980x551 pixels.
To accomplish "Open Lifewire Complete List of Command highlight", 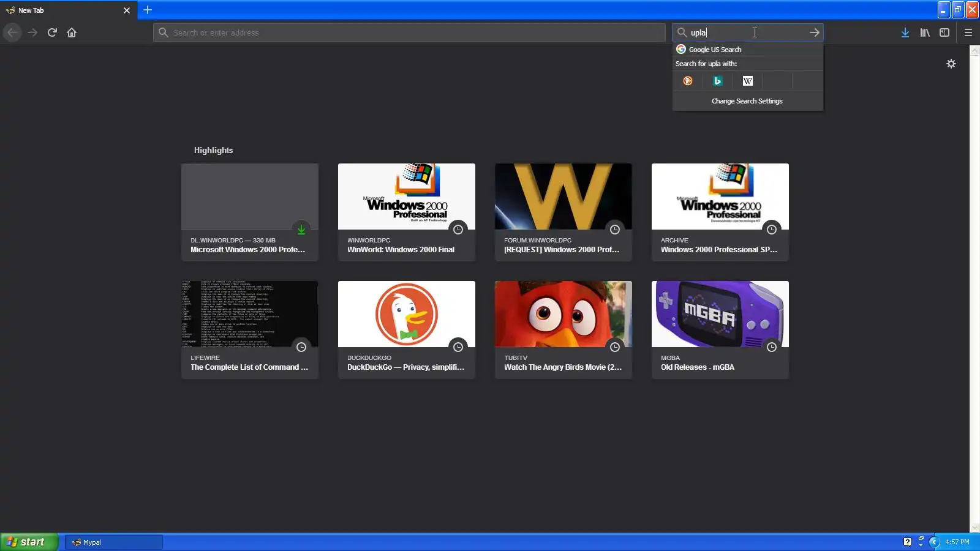I will (x=250, y=329).
